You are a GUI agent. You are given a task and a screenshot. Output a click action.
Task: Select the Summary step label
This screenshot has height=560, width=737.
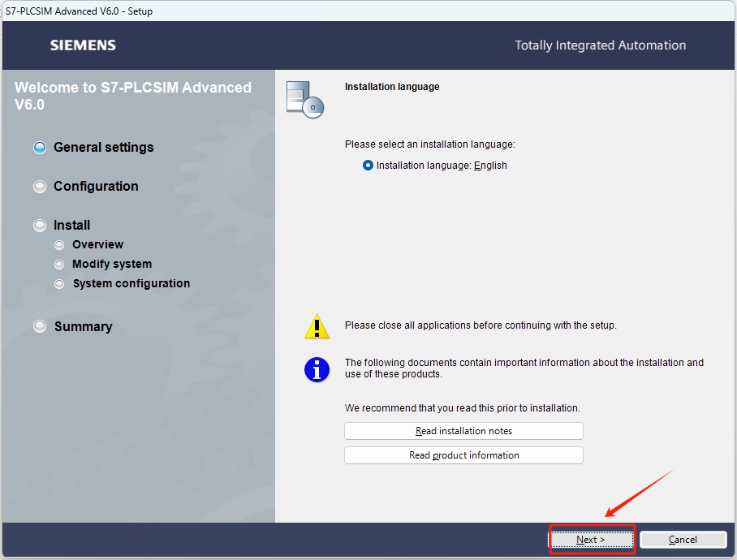[x=83, y=327]
